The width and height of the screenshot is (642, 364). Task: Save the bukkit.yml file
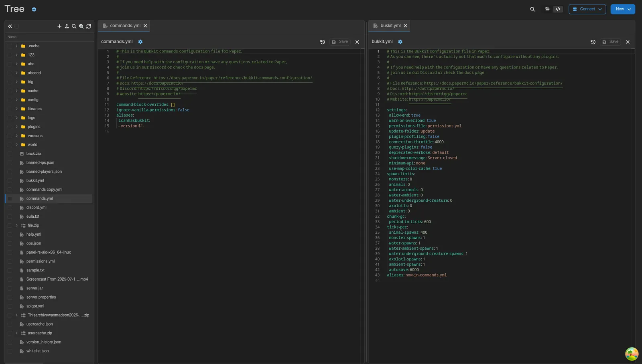[610, 42]
